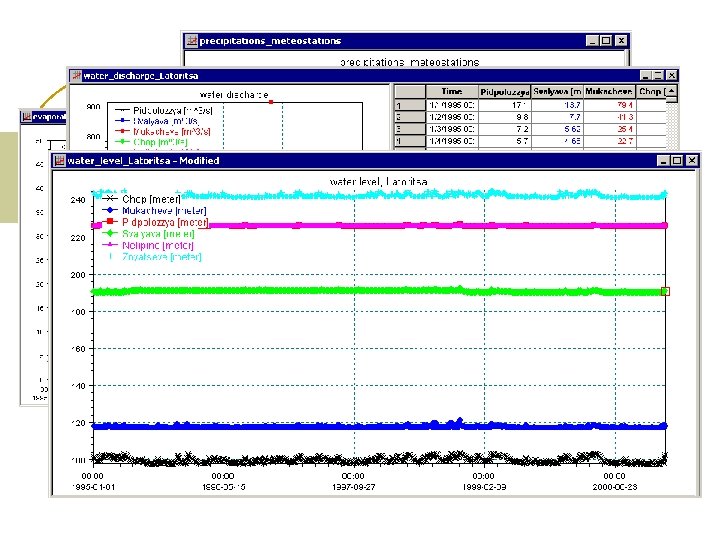Select Nelipino [meter] legend entry
Viewport: 720px width, 540px height.
(148, 245)
